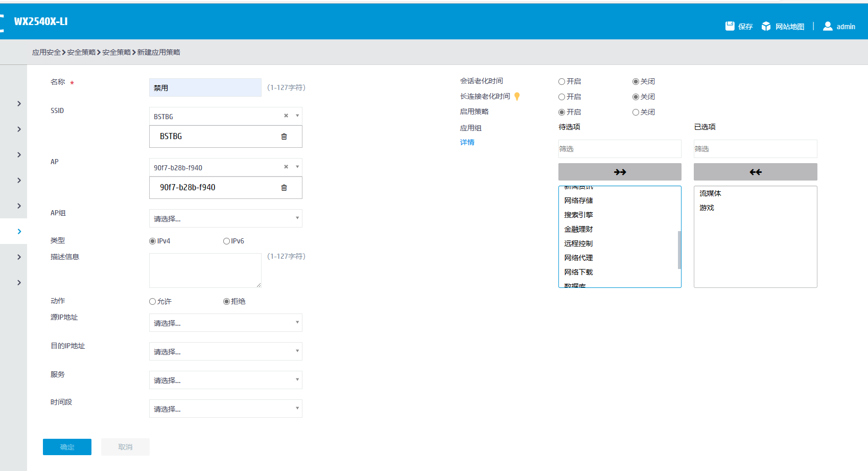
Task: Select 搜索引擎 in the available list
Action: pos(579,215)
